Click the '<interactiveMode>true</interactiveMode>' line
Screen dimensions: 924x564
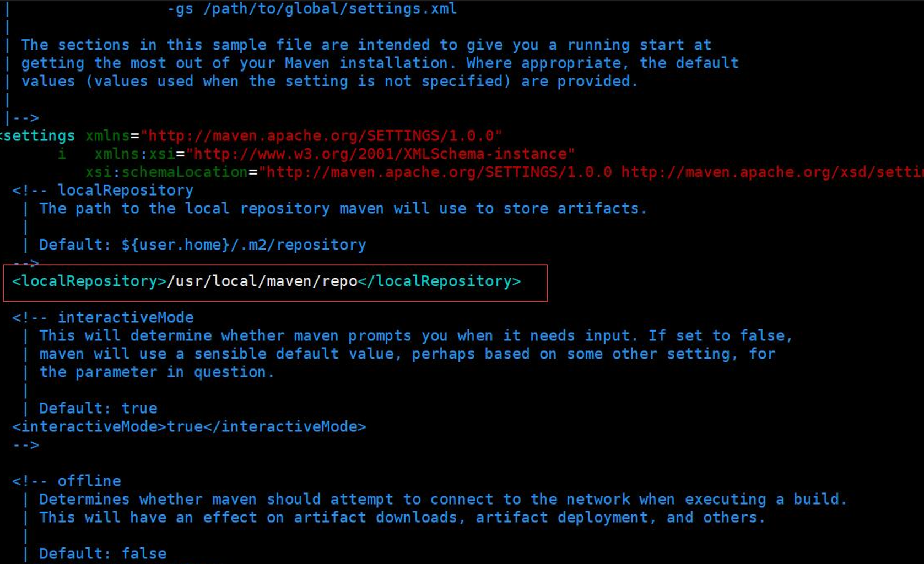(x=189, y=426)
